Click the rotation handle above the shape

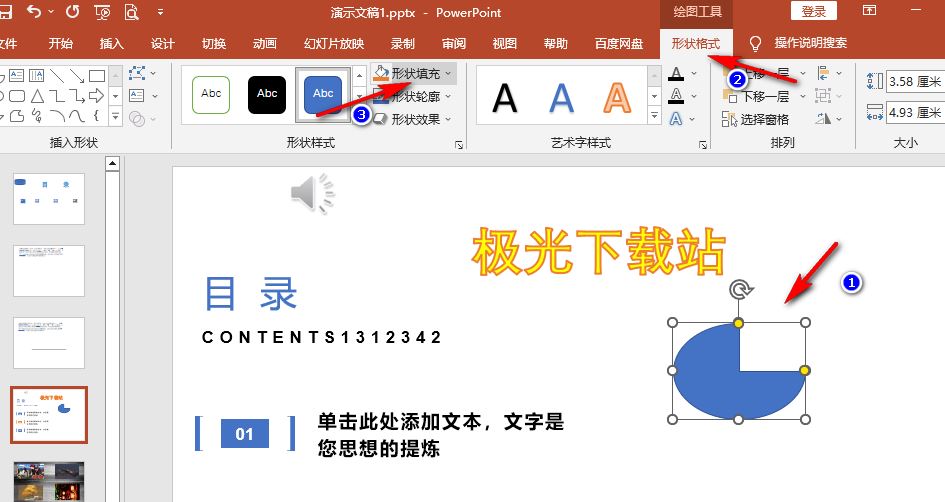pyautogui.click(x=739, y=290)
